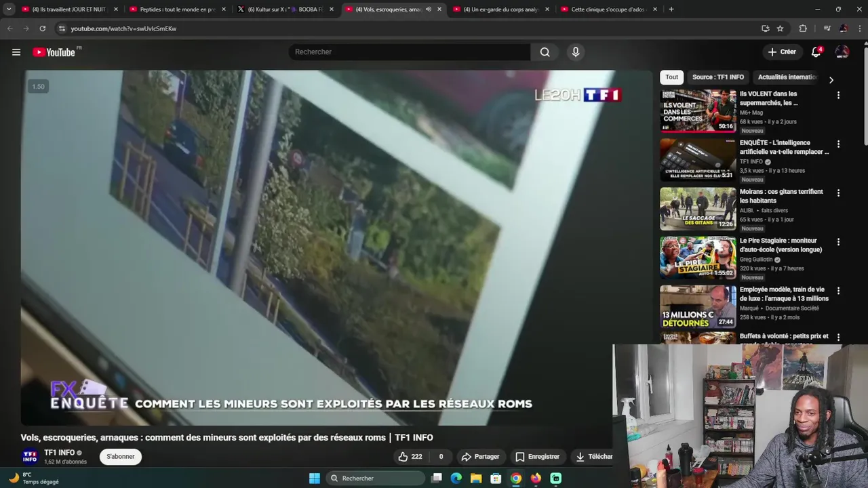Open thumbnail 'Ils volent dans les commerces'
The height and width of the screenshot is (488, 868).
pyautogui.click(x=698, y=110)
